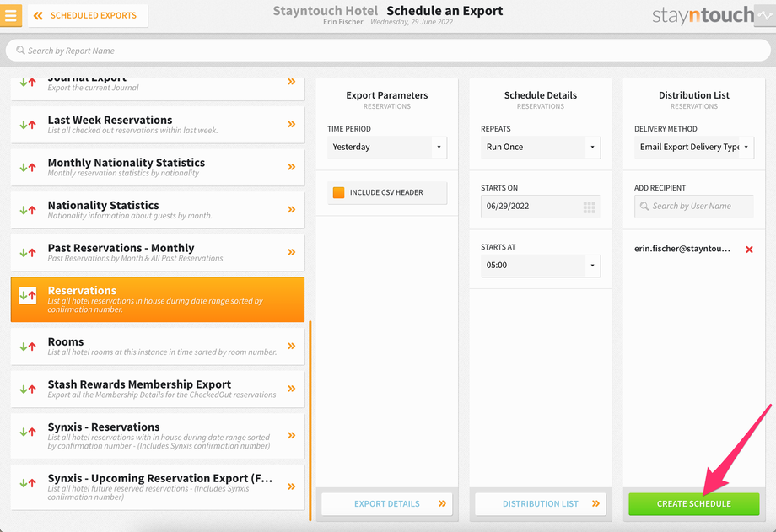Click Rooms export arrows icon
The width and height of the screenshot is (776, 532).
(28, 347)
